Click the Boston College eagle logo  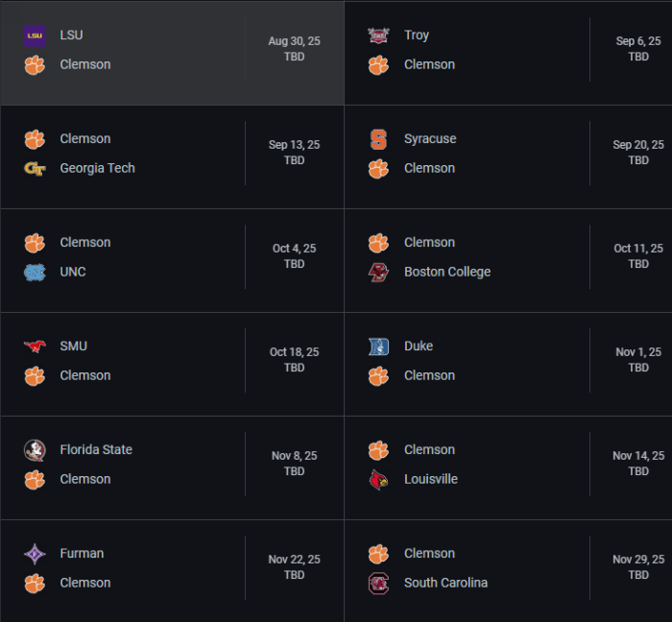(378, 273)
